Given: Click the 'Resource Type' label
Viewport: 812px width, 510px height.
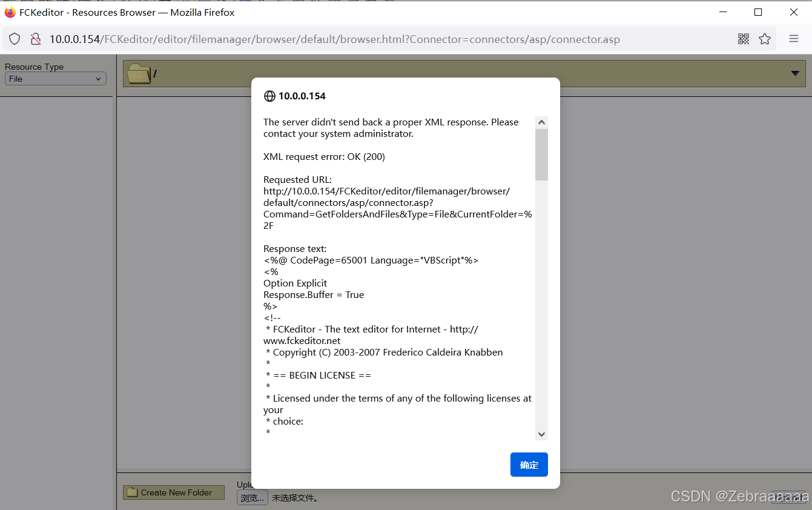Looking at the screenshot, I should tap(34, 67).
